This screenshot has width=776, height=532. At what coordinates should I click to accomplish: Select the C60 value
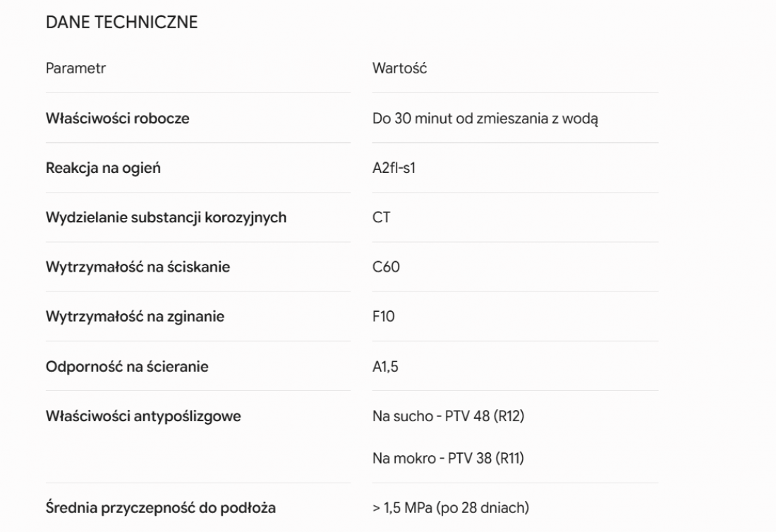coord(386,267)
